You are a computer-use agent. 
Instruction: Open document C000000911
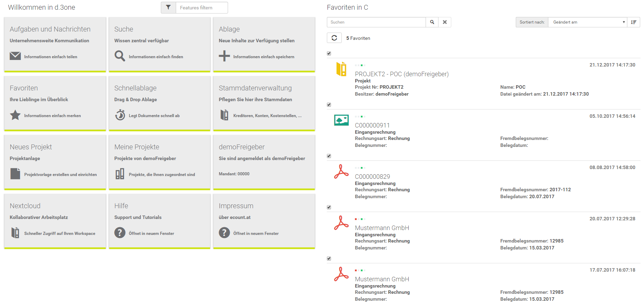coord(372,125)
